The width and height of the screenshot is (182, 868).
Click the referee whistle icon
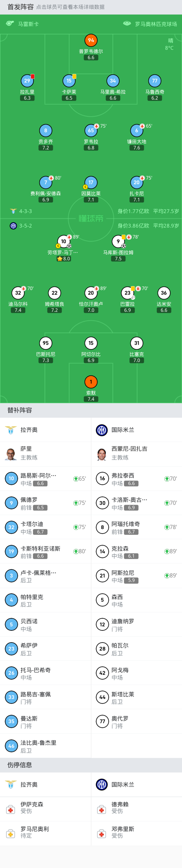[x=10, y=24]
